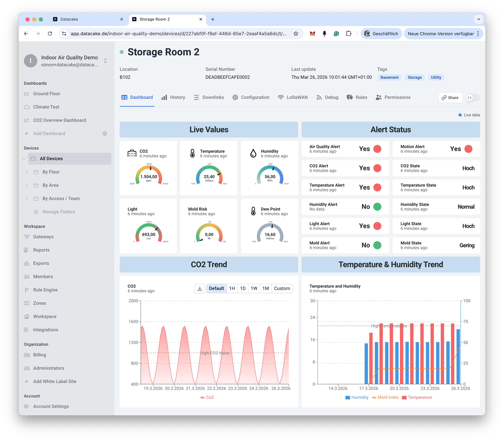Click Add Dashboard in sidebar
This screenshot has width=504, height=440.
pyautogui.click(x=45, y=134)
